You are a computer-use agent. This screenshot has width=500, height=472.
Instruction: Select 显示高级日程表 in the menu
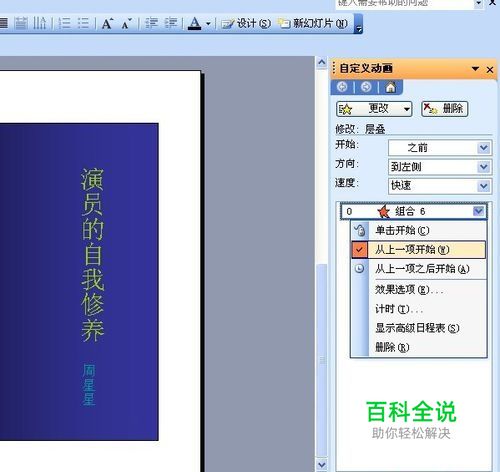[x=419, y=328]
